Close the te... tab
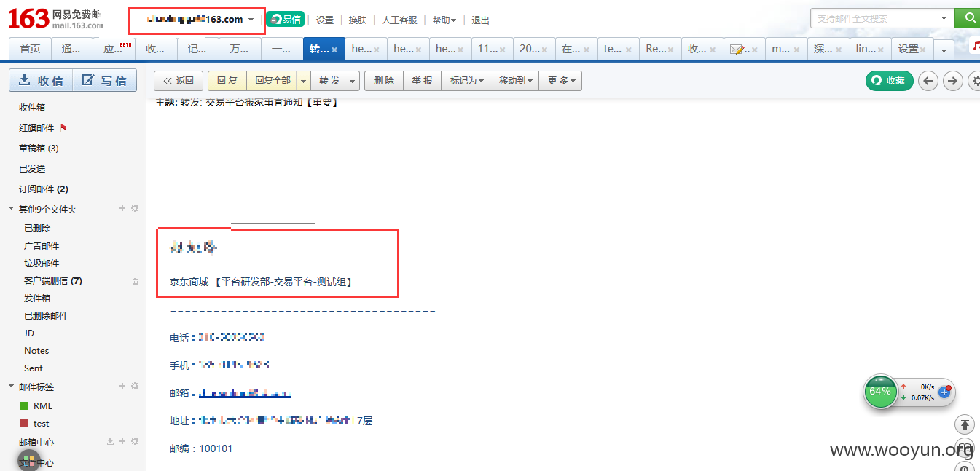 pos(630,50)
